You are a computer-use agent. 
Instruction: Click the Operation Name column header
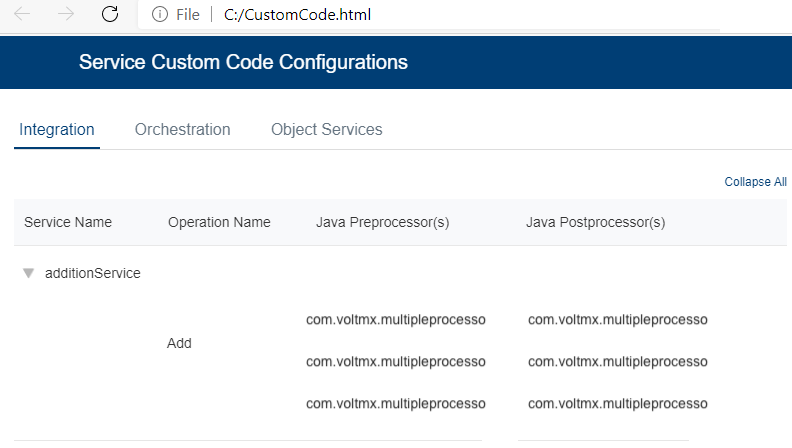219,222
